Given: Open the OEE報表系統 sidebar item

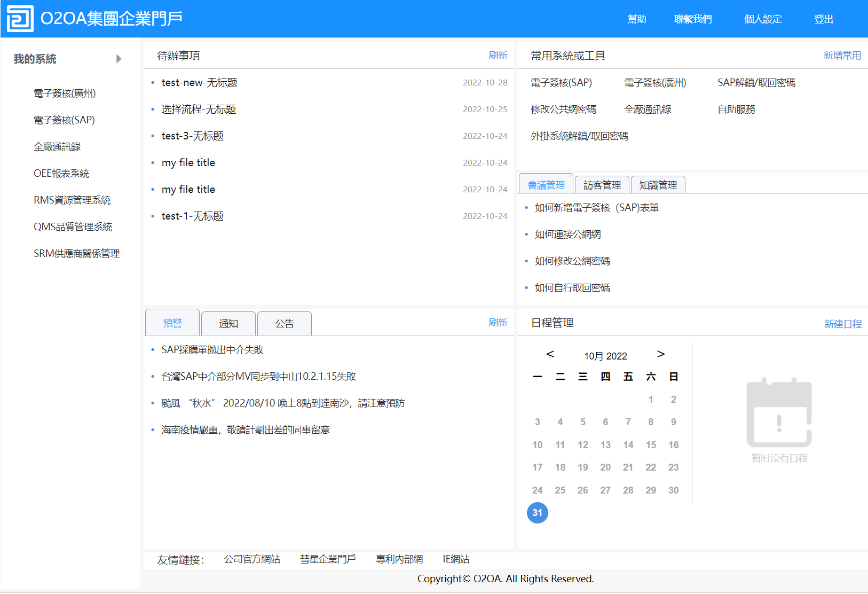Looking at the screenshot, I should 61,174.
